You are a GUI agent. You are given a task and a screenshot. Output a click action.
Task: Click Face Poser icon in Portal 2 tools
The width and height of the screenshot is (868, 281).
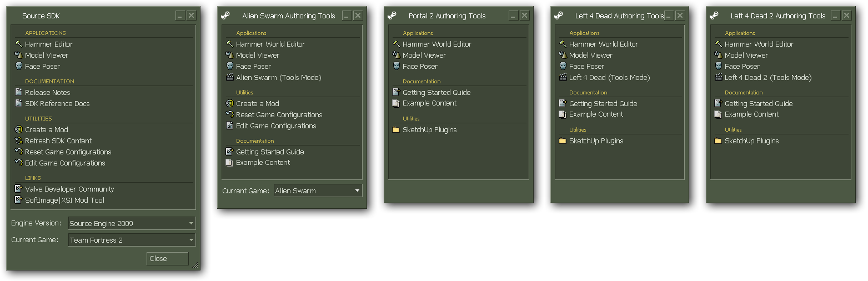point(396,66)
